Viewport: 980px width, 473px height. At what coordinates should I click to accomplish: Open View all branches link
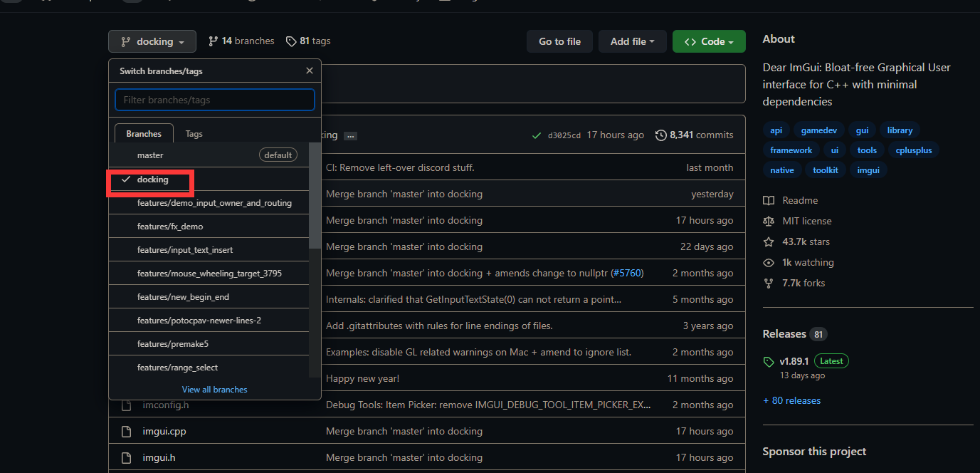pos(214,390)
